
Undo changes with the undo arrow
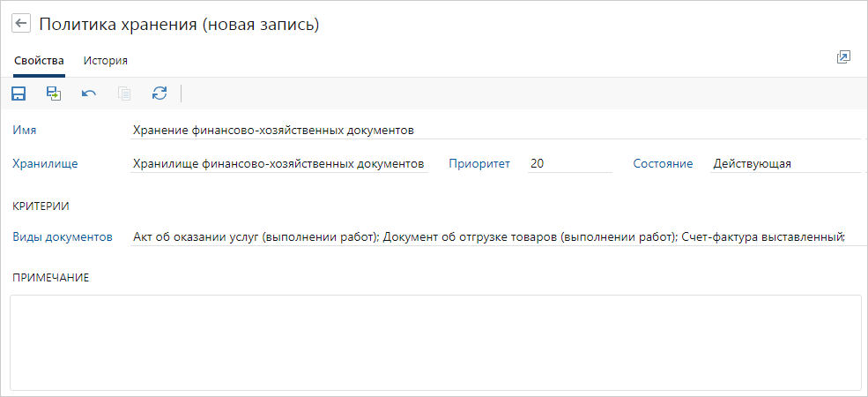point(89,94)
